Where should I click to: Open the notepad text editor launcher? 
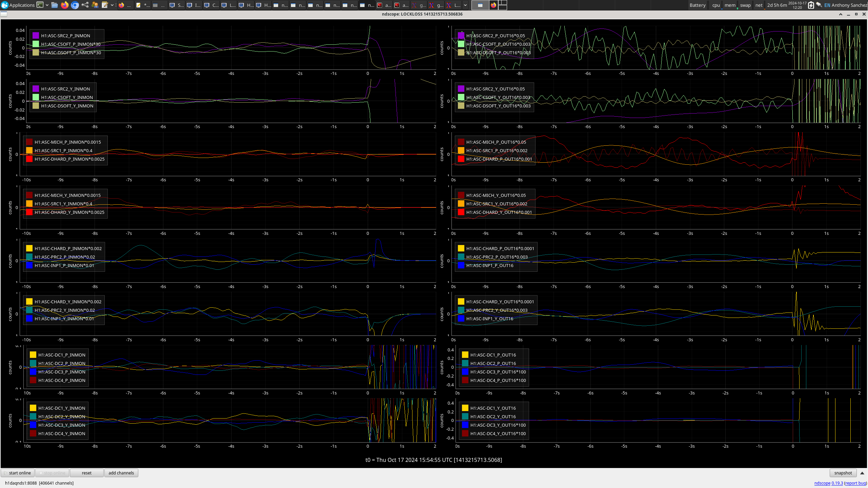click(x=105, y=5)
